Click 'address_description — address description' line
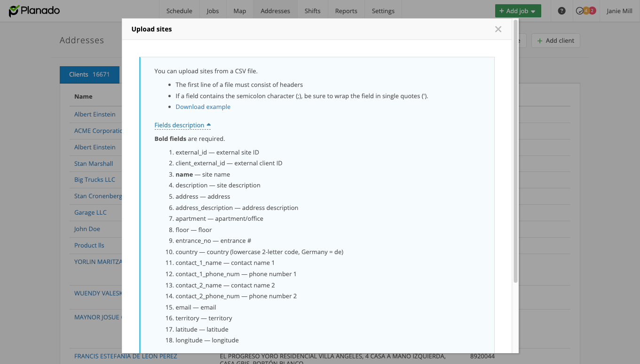The image size is (640, 364). click(x=237, y=208)
